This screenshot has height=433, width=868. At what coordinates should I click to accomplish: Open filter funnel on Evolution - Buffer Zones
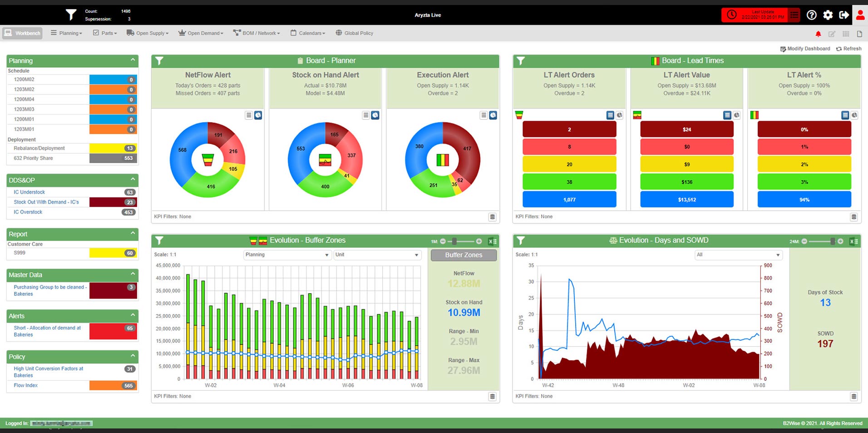pyautogui.click(x=159, y=241)
